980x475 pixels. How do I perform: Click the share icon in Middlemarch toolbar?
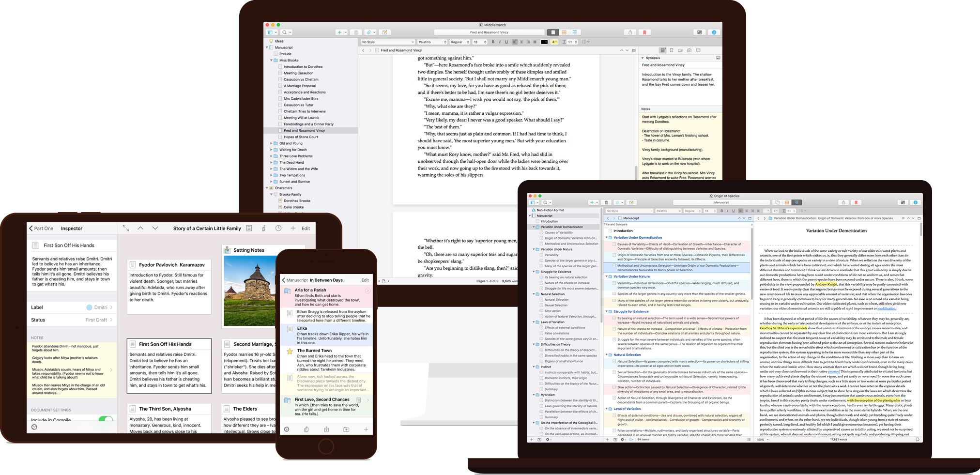coord(630,32)
